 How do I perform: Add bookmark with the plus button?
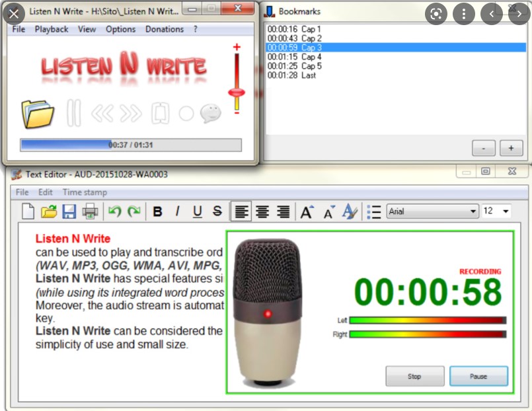(511, 148)
